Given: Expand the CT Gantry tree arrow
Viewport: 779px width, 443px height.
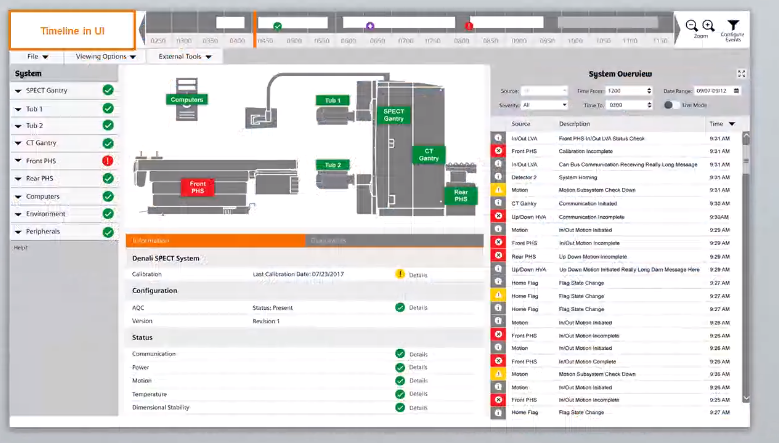Looking at the screenshot, I should (18, 144).
